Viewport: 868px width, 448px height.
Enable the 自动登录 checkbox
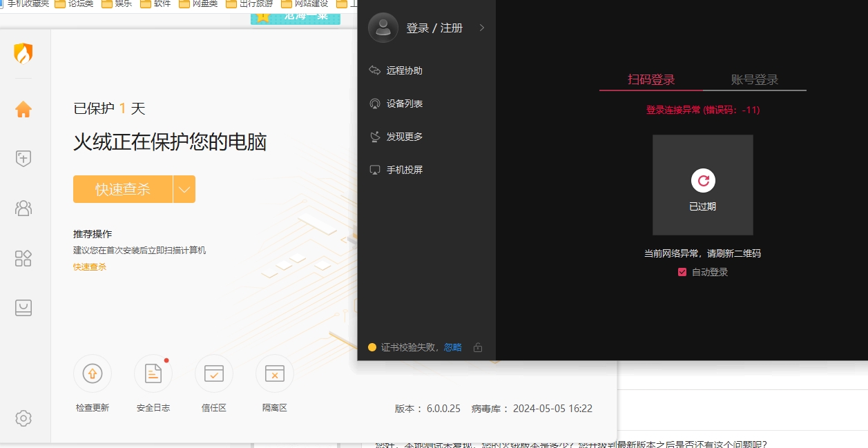682,272
